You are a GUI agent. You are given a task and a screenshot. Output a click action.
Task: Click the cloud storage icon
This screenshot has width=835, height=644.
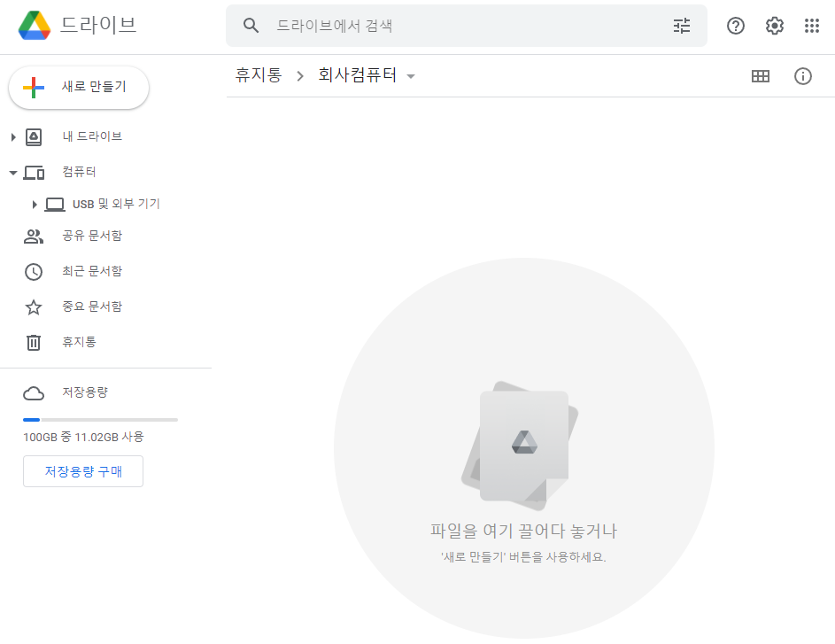coord(34,393)
